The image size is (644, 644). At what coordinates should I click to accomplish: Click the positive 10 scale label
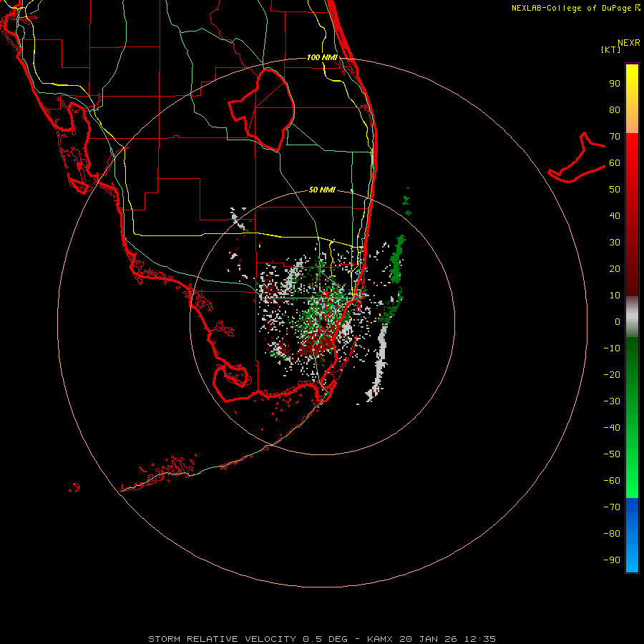[615, 296]
